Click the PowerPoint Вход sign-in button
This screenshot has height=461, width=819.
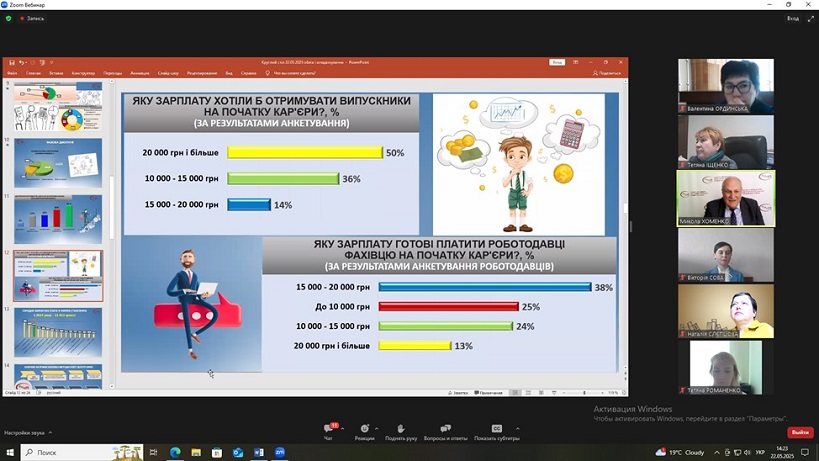[557, 62]
